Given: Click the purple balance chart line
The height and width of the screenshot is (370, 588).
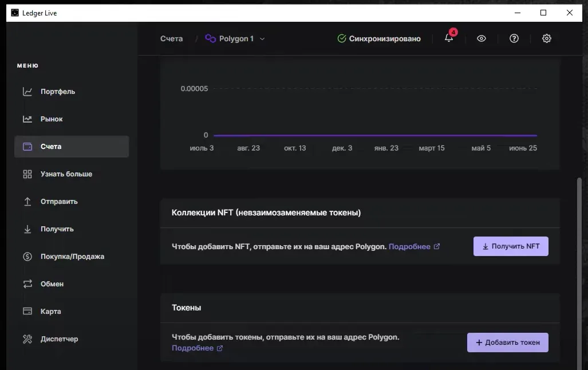Looking at the screenshot, I should pos(375,135).
